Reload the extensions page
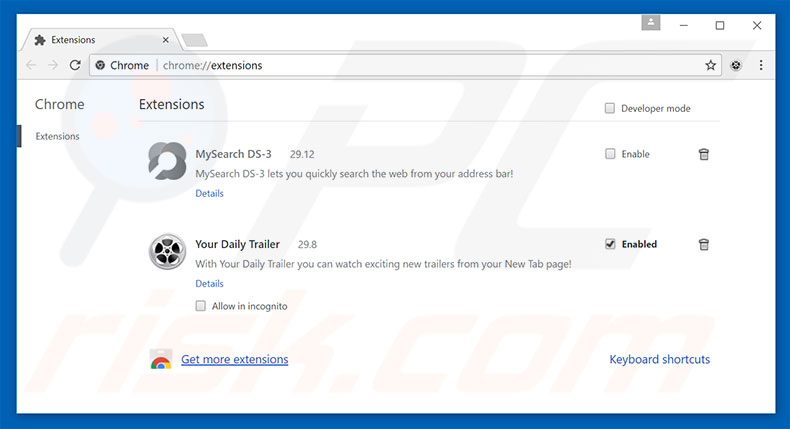The width and height of the screenshot is (790, 429). pos(75,65)
